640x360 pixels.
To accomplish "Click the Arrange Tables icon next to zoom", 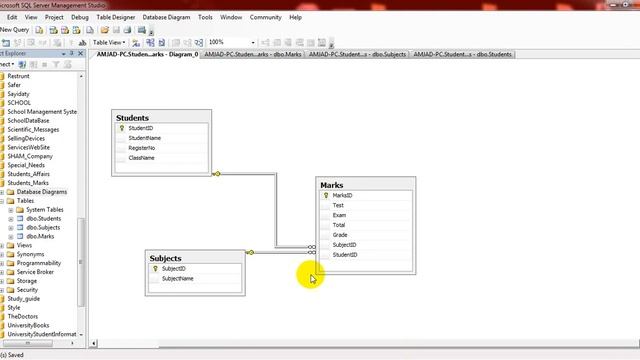I will (199, 42).
